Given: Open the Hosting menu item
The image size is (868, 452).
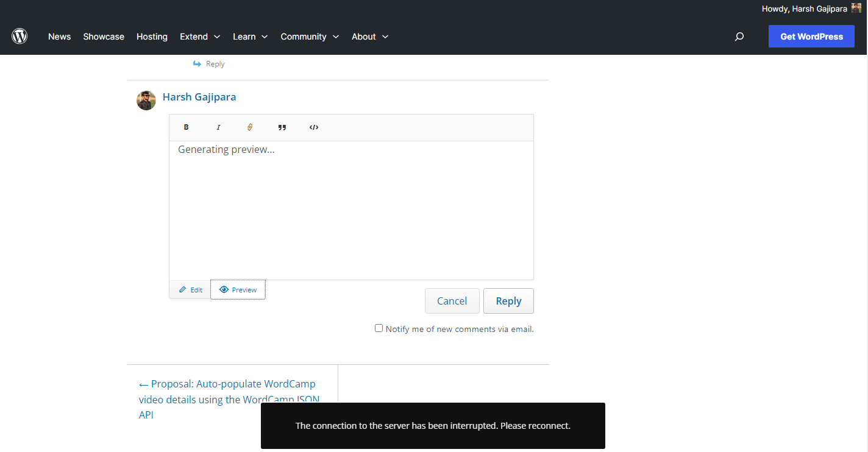Looking at the screenshot, I should tap(152, 37).
